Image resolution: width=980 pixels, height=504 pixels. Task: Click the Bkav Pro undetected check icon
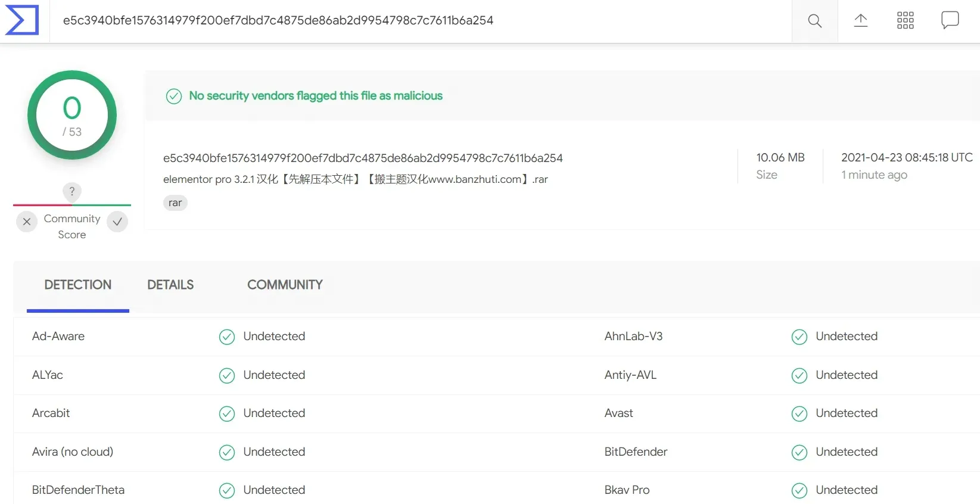tap(799, 490)
